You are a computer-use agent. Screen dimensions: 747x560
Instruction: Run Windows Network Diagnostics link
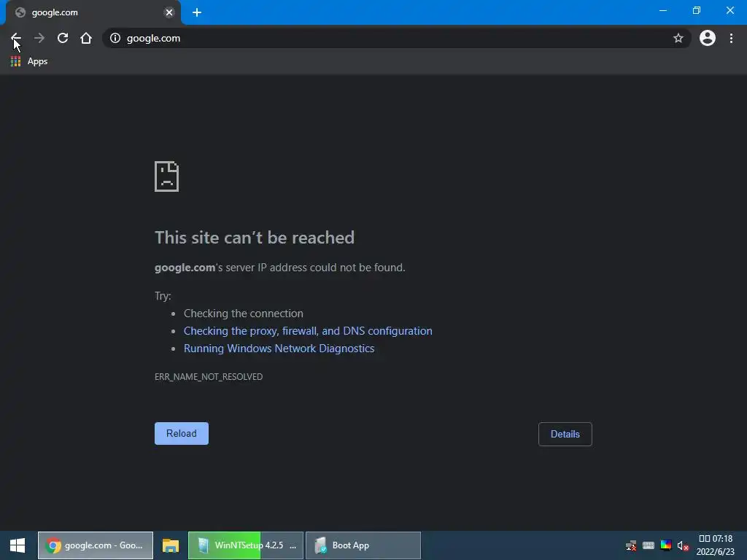point(279,349)
